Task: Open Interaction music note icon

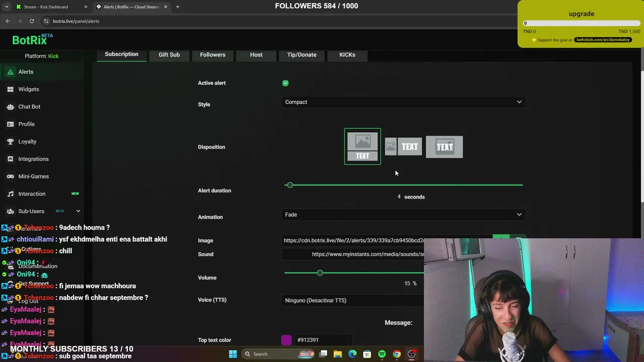Action: coord(10,194)
